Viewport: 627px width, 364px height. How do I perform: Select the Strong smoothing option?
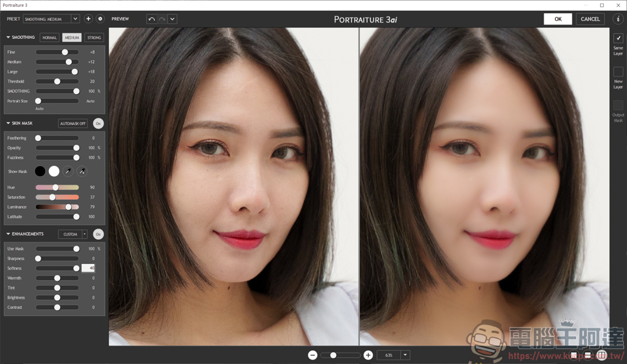click(x=94, y=38)
